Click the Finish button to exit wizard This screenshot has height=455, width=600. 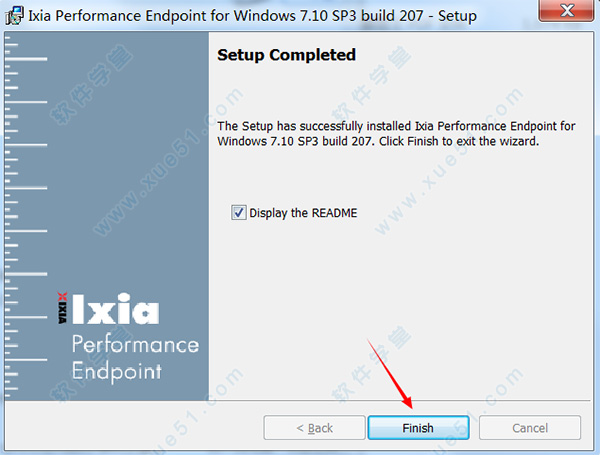click(418, 427)
